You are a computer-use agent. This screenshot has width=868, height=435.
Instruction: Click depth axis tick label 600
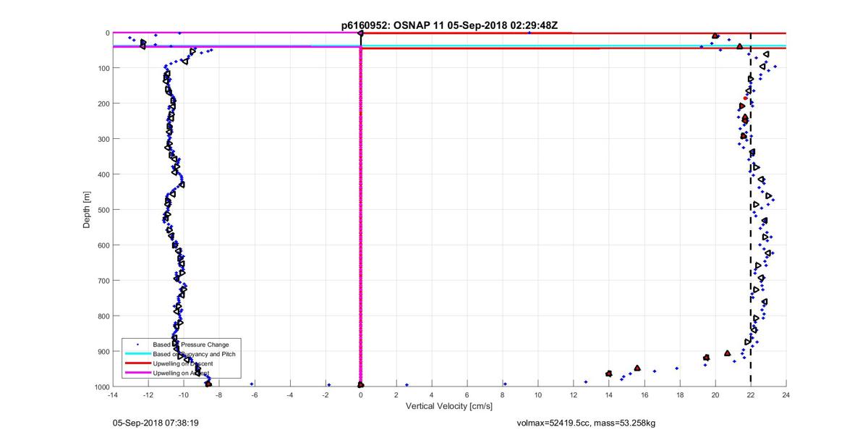(x=103, y=245)
